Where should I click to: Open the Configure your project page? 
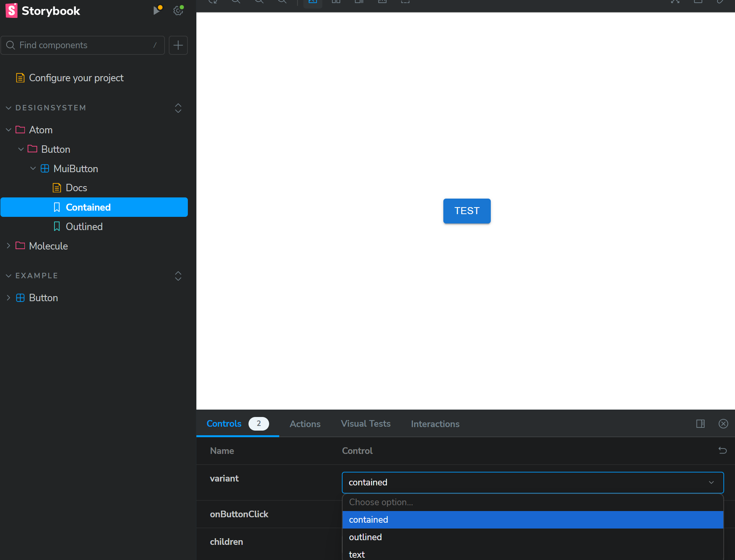click(76, 78)
